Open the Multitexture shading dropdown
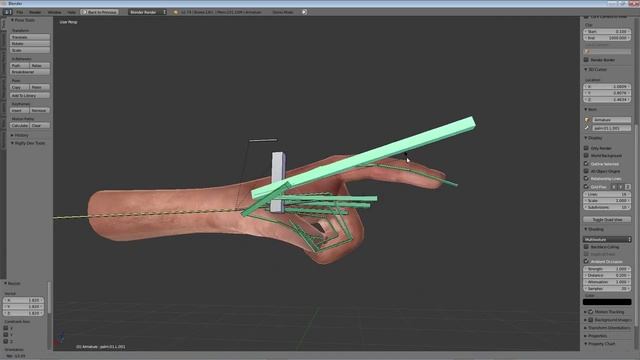640x360 pixels. click(x=607, y=239)
